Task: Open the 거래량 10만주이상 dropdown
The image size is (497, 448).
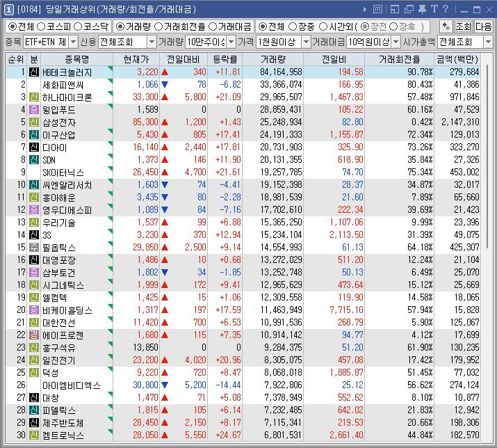Action: pyautogui.click(x=231, y=42)
